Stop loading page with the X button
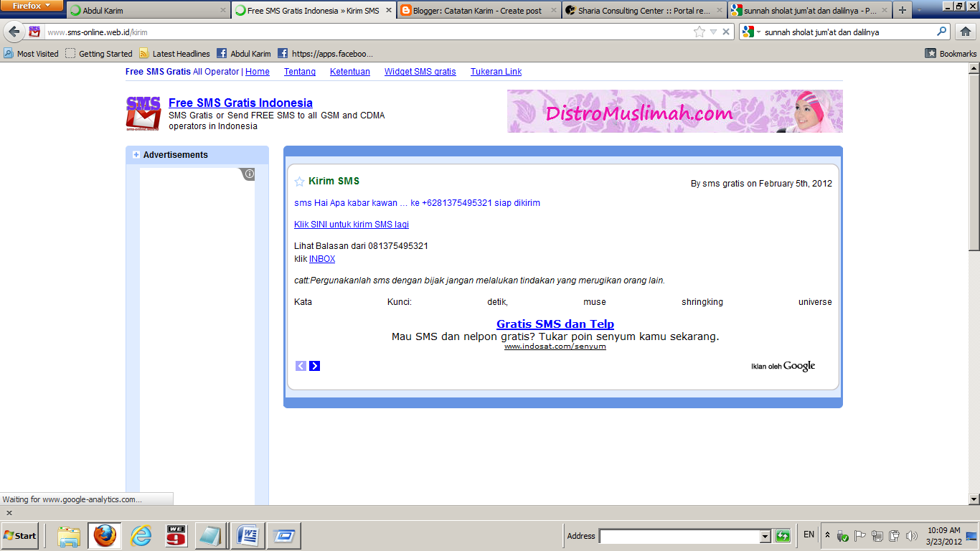 pos(726,32)
